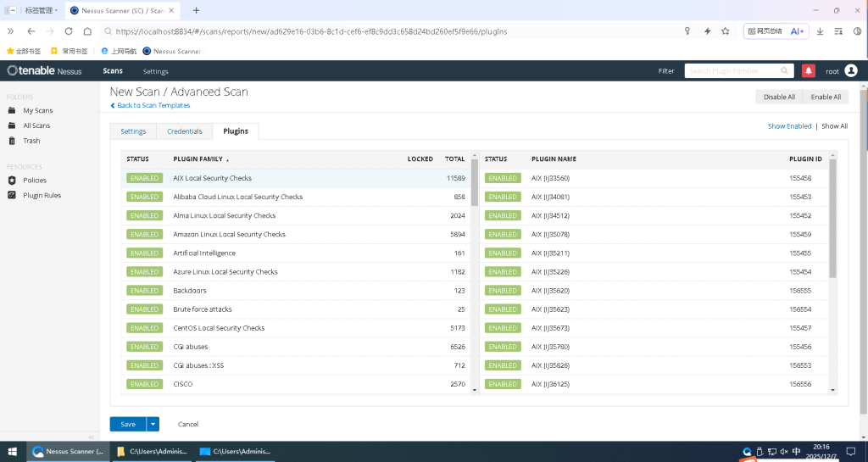Click the Plugin Rules sidebar icon
The height and width of the screenshot is (462, 868).
12,196
